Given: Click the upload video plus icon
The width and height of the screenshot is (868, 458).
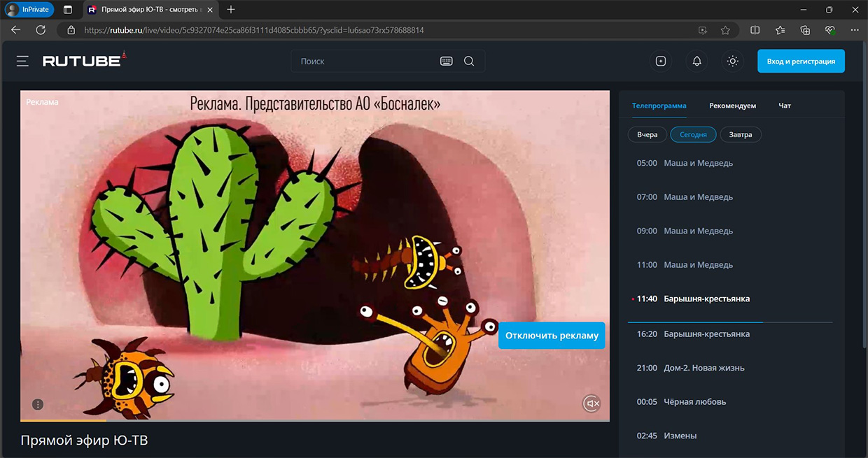Looking at the screenshot, I should click(x=661, y=62).
